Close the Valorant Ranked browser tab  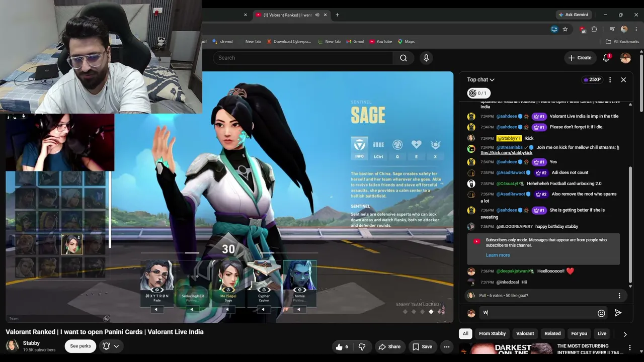point(326,15)
